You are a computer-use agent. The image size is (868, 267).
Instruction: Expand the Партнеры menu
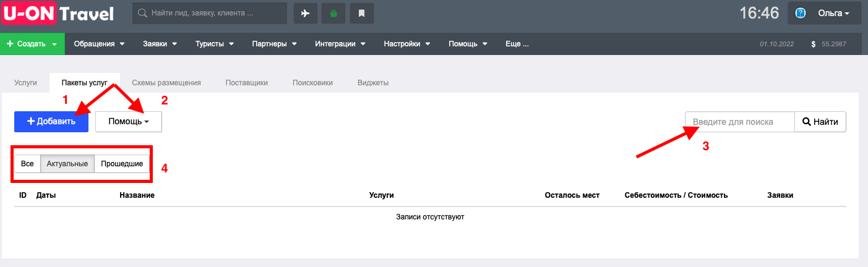tap(274, 44)
